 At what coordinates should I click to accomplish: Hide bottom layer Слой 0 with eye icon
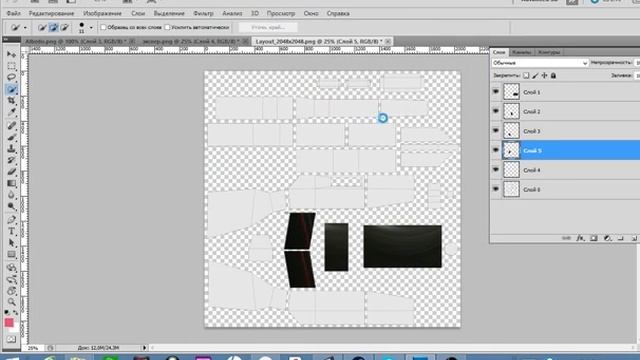click(x=496, y=189)
